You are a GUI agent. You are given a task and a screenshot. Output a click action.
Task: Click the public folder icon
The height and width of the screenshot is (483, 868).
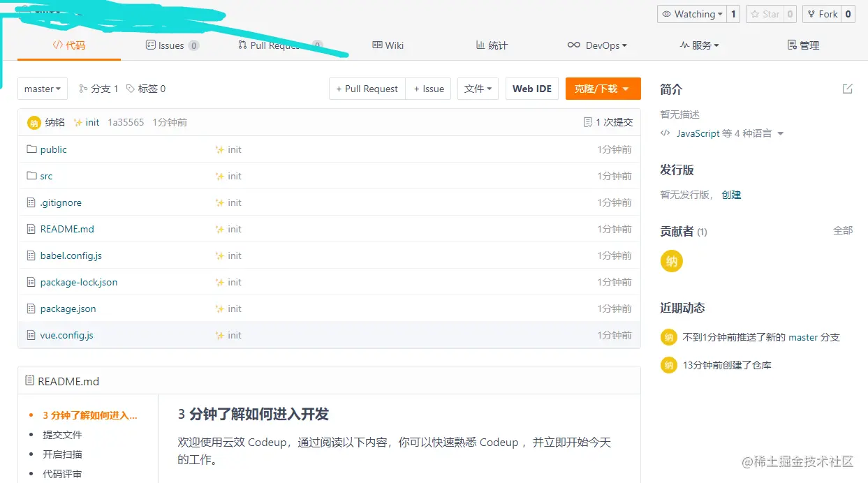pyautogui.click(x=31, y=149)
